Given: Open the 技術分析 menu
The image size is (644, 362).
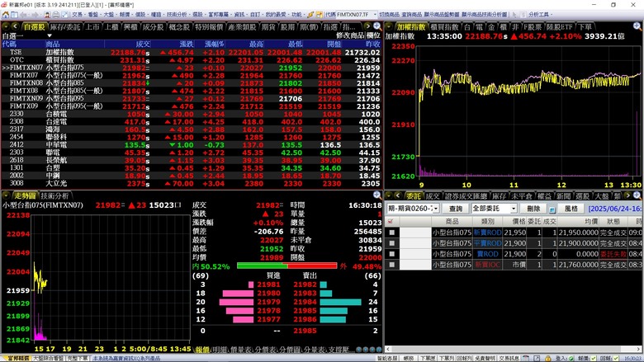Looking at the screenshot, I should [x=178, y=14].
